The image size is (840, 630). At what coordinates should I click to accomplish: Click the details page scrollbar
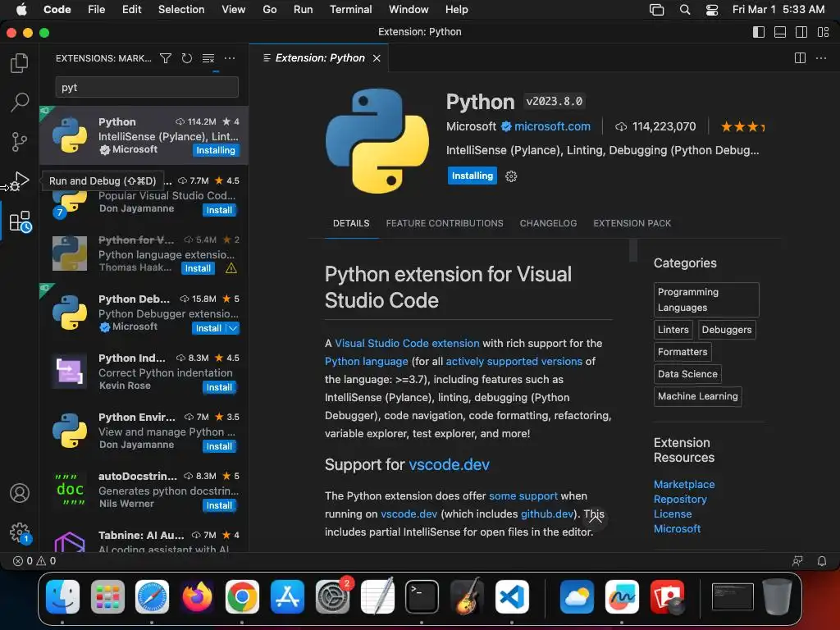(632, 251)
